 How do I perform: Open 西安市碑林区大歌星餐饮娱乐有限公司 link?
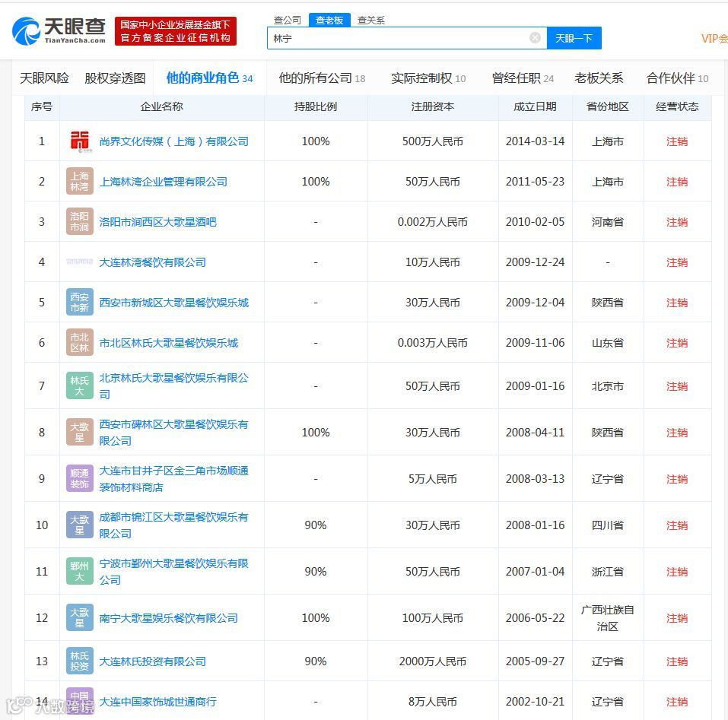(x=174, y=433)
